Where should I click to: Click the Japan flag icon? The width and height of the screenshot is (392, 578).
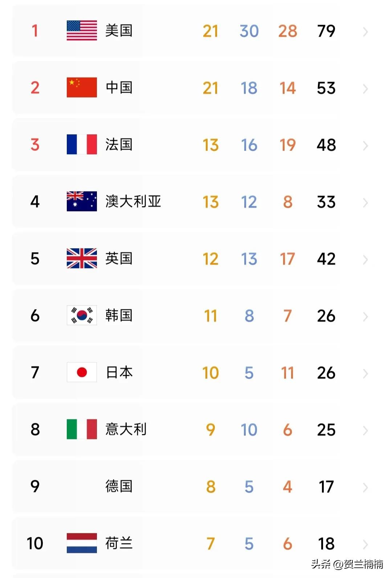82,372
